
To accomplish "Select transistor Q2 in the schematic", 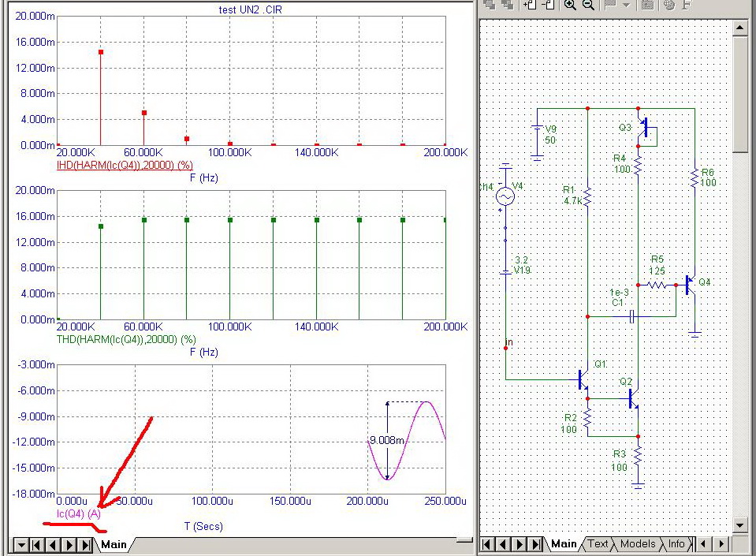I will (x=634, y=399).
